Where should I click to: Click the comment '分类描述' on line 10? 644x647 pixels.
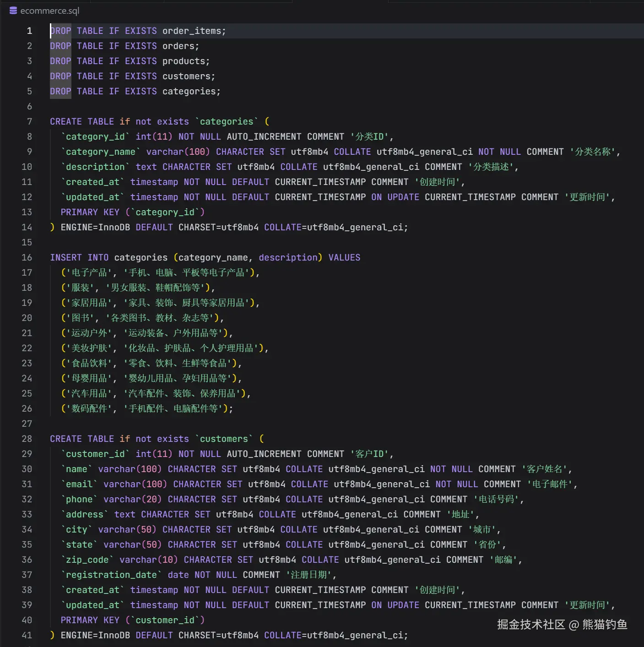point(491,167)
